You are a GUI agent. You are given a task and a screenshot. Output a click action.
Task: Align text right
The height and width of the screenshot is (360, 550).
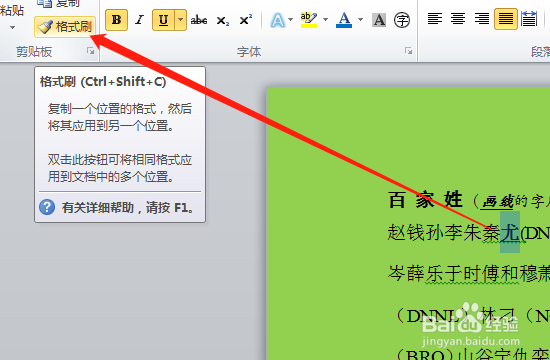point(482,19)
